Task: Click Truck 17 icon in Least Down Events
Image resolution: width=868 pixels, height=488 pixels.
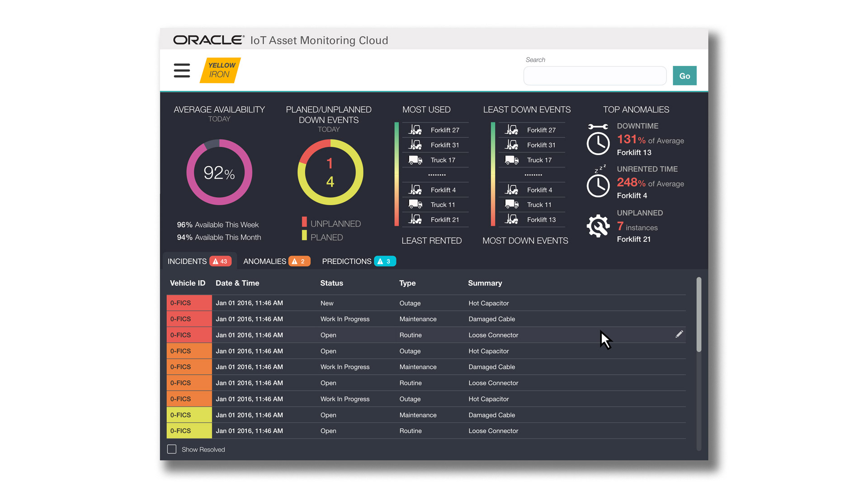Action: pyautogui.click(x=511, y=160)
